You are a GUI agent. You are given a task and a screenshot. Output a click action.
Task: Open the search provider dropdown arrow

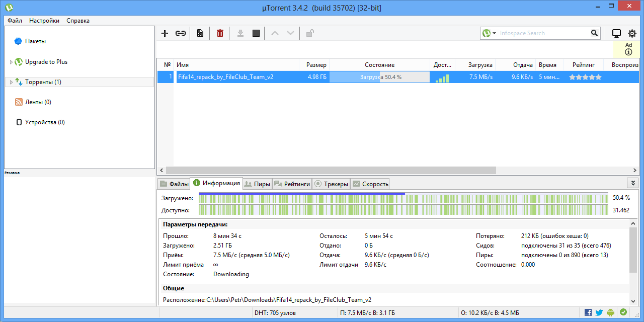pos(495,33)
